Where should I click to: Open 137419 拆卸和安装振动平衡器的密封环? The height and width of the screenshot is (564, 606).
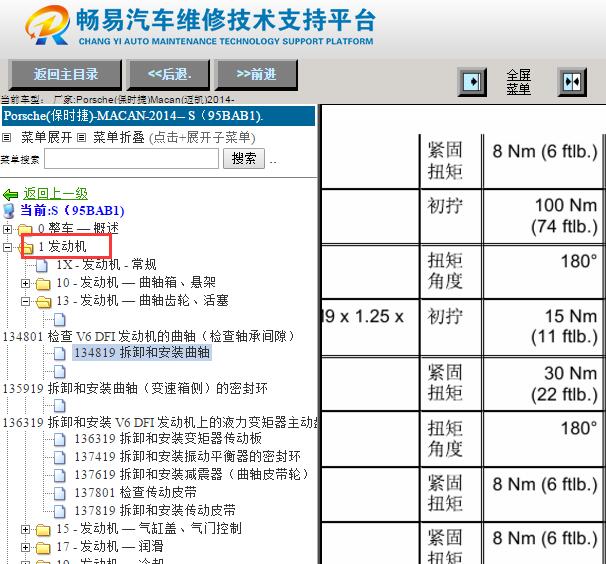coord(187,457)
